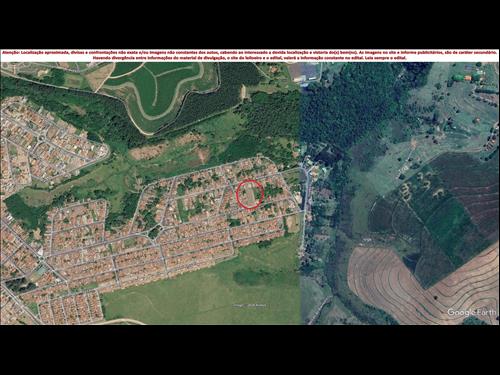This screenshot has width=500, height=375.
Task: Click the red disclaimer line starting "Atenção: Localização aproximada"
Action: point(250,53)
